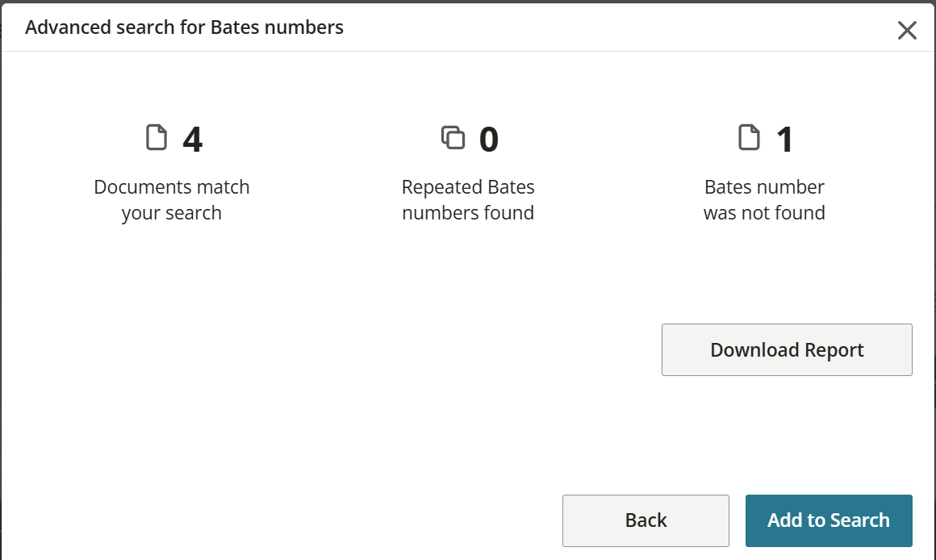The height and width of the screenshot is (560, 936).
Task: Click the "Repeated Bates numbers found" label
Action: click(x=468, y=200)
